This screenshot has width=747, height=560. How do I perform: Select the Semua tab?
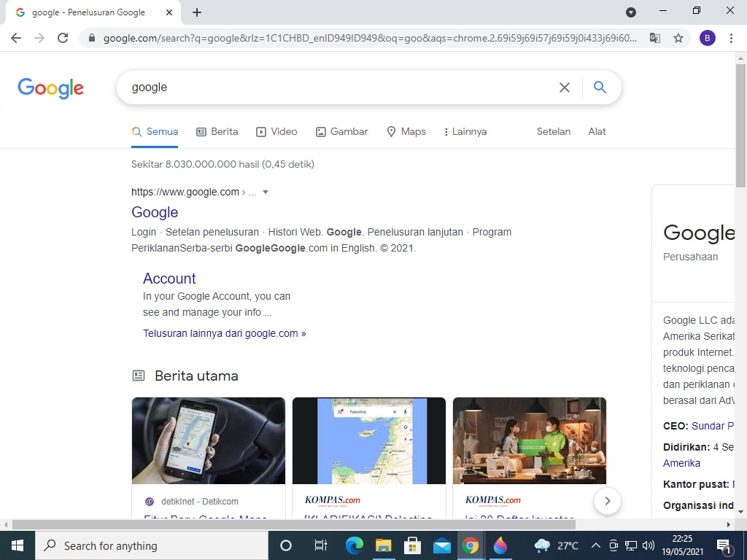click(155, 132)
